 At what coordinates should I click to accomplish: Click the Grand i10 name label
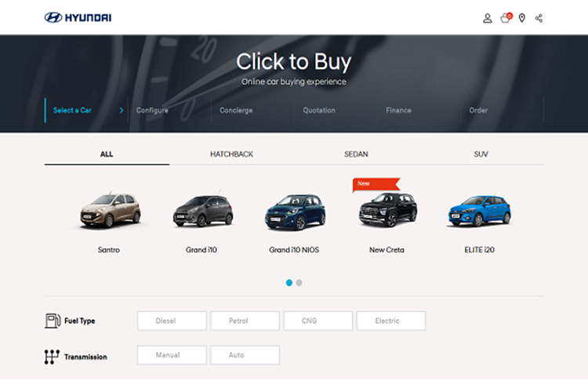pos(201,250)
